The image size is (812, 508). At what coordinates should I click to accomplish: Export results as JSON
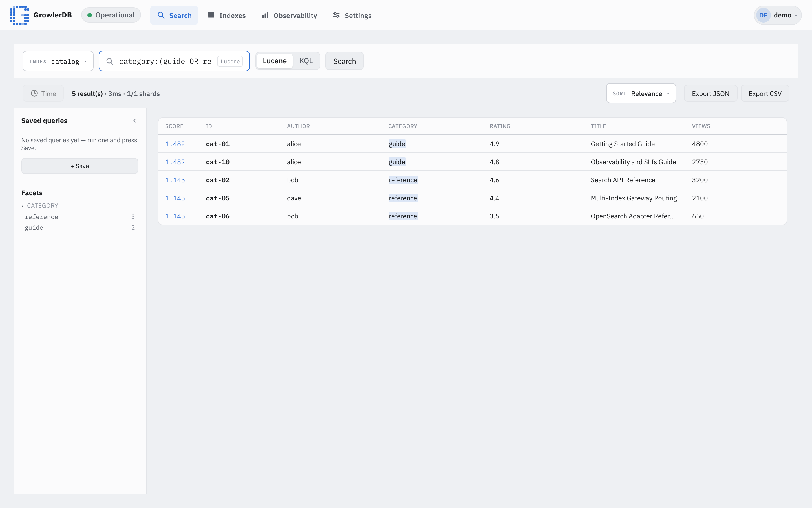pyautogui.click(x=710, y=93)
